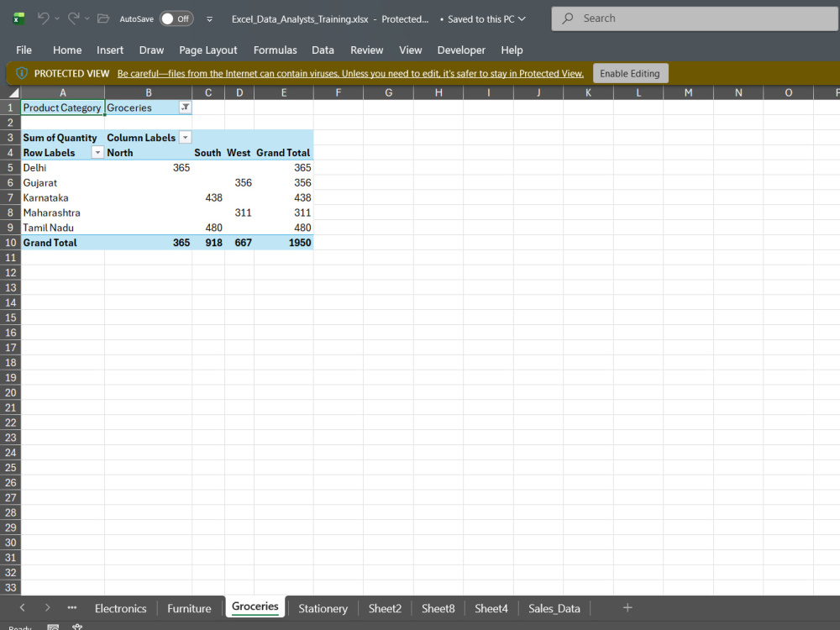This screenshot has height=630, width=840.
Task: Select the grand total value 1950
Action: pos(284,243)
